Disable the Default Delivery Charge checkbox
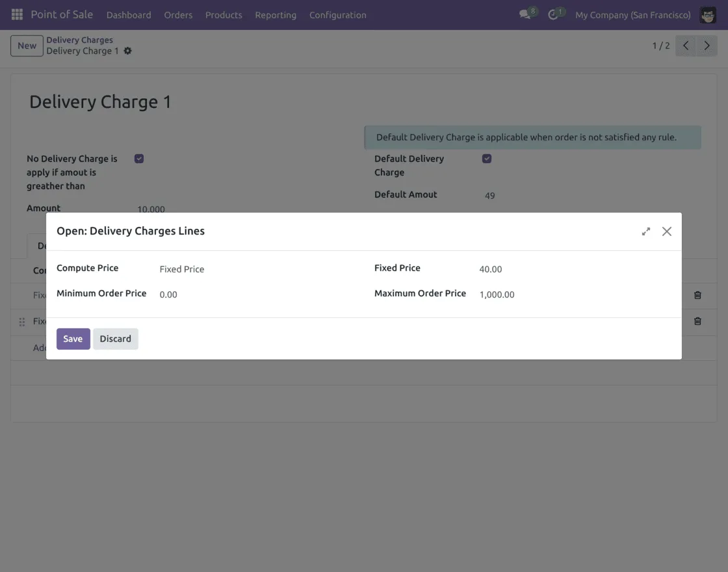Screen dimensions: 728x572 [486, 158]
